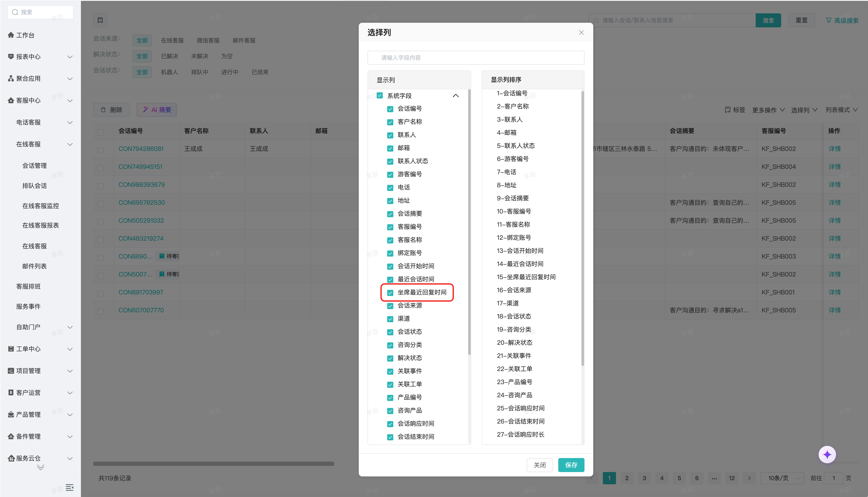Image resolution: width=868 pixels, height=497 pixels.
Task: Collapse the 在线客服 submenu chevron
Action: point(70,144)
